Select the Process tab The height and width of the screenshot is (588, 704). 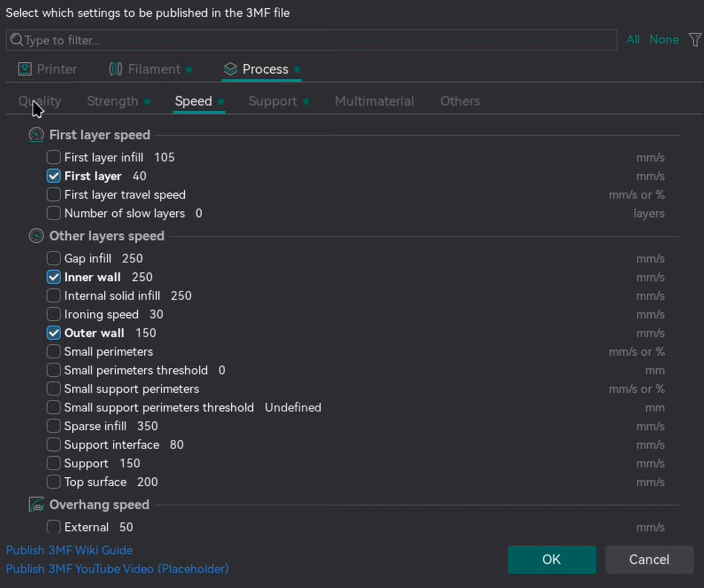pyautogui.click(x=262, y=69)
